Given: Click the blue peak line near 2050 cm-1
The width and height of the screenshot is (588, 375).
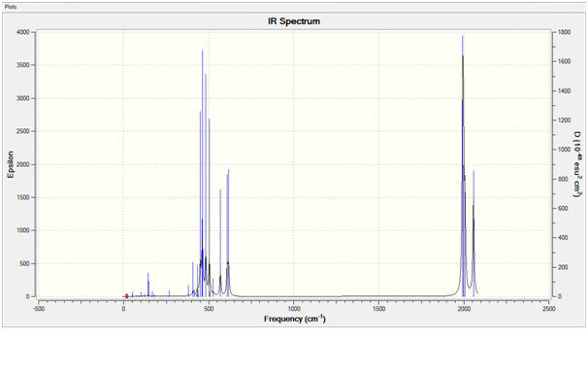Looking at the screenshot, I should [x=474, y=233].
